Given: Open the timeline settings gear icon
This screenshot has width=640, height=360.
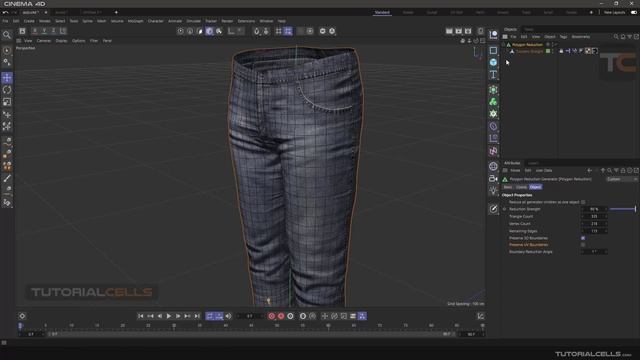Looking at the screenshot, I should pyautogui.click(x=22, y=316).
